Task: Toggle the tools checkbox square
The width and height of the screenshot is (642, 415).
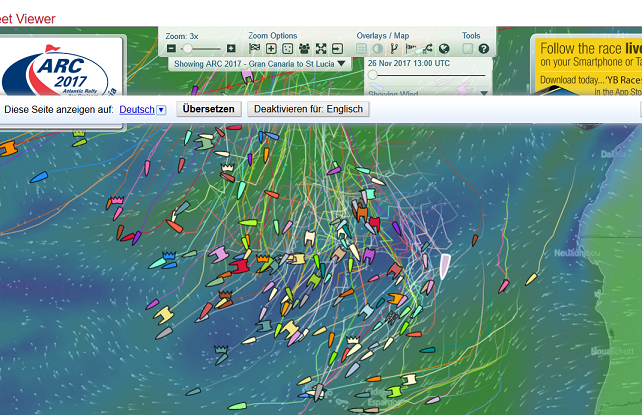Action: click(467, 48)
